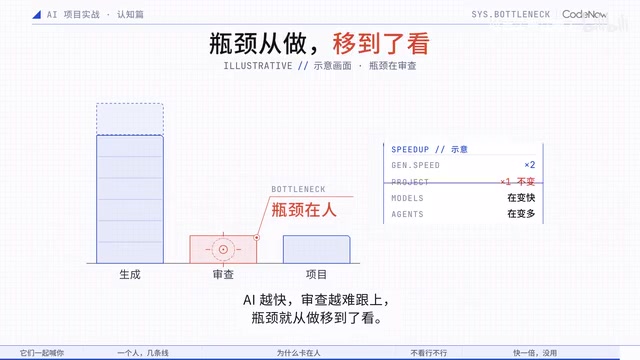Click the red '瓶颈在人' callout text

pos(304,210)
